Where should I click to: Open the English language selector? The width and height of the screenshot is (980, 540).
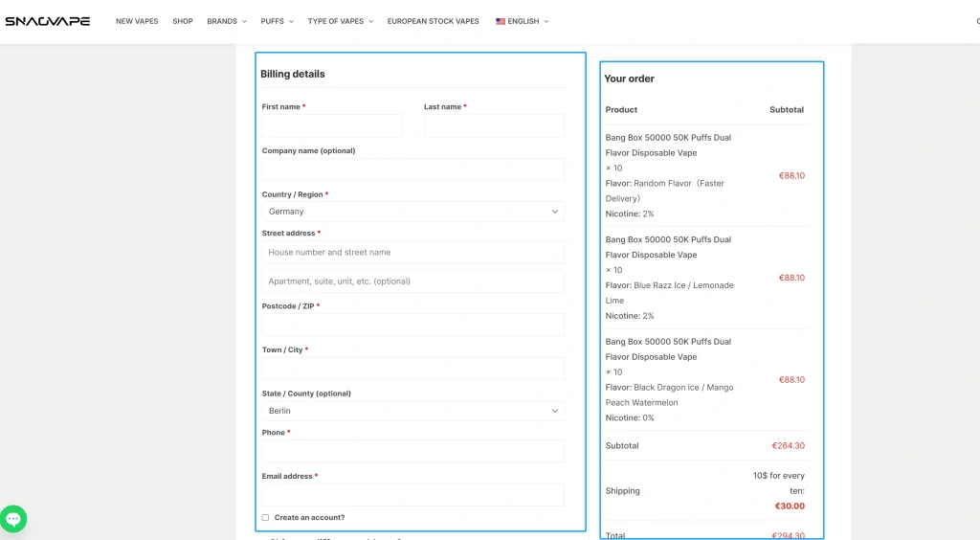point(522,21)
